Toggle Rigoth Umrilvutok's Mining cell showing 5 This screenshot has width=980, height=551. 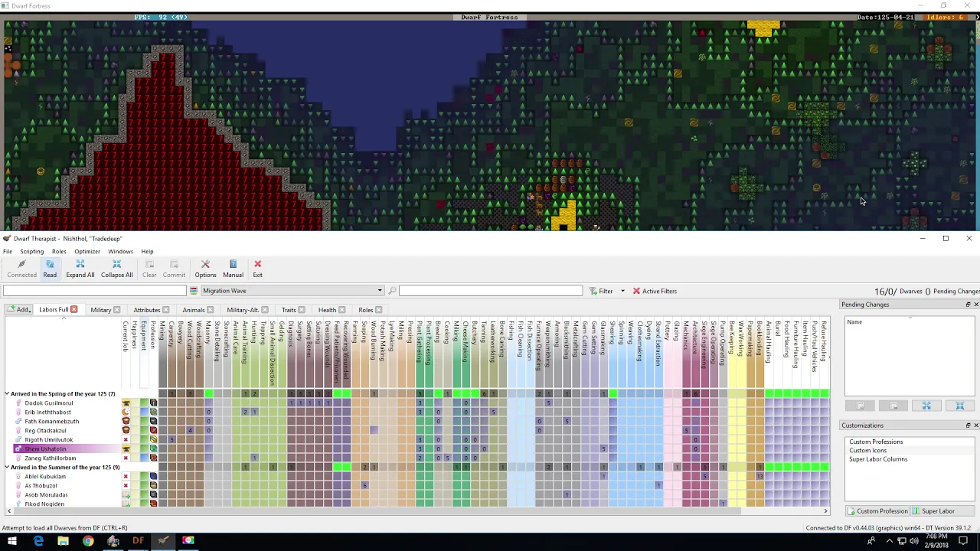(x=171, y=440)
